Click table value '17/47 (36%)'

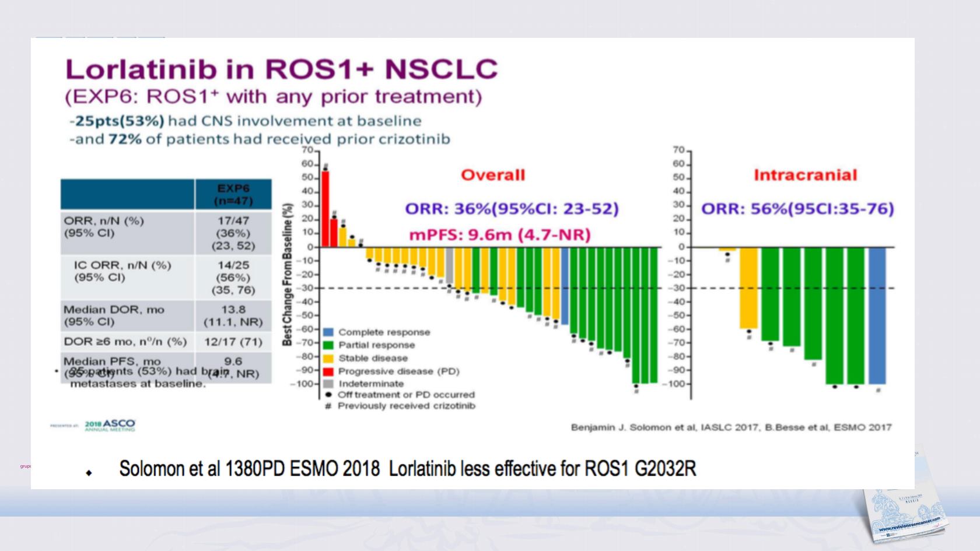(x=233, y=227)
